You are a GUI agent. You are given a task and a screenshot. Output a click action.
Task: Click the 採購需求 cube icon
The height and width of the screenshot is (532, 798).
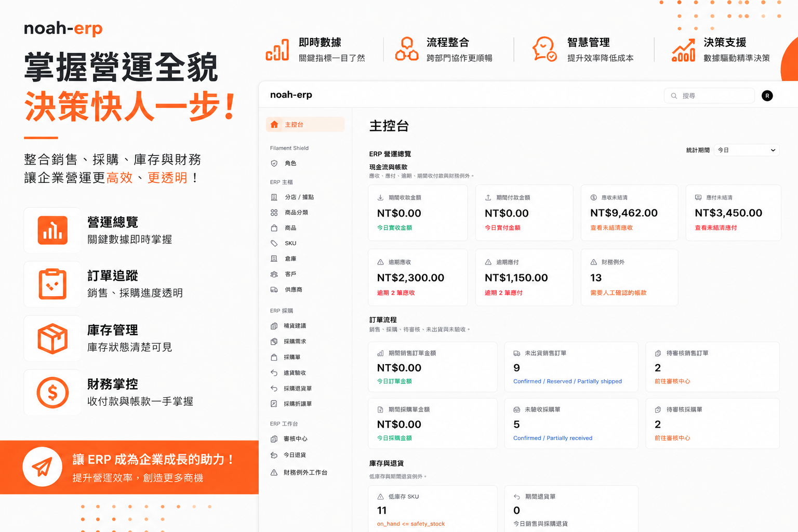274,342
